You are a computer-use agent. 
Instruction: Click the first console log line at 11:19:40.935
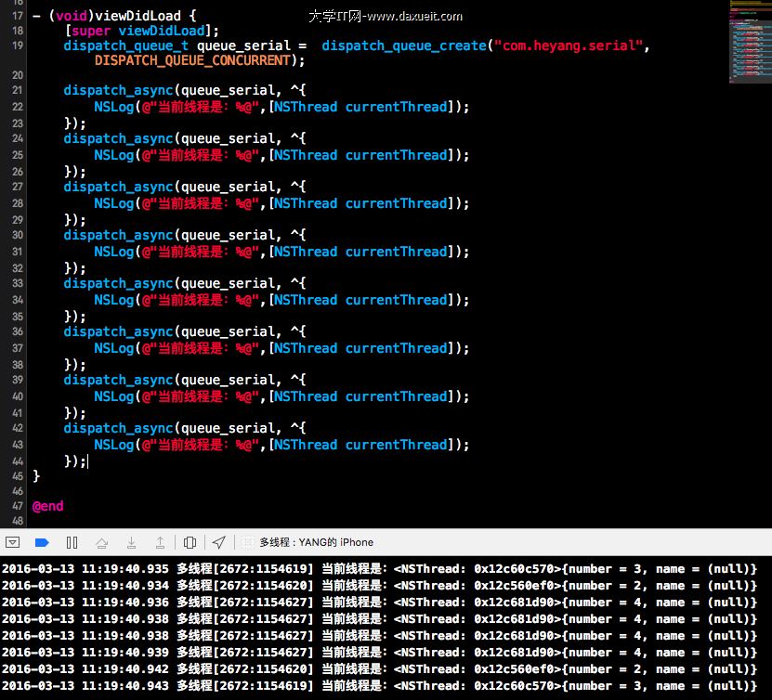(379, 569)
